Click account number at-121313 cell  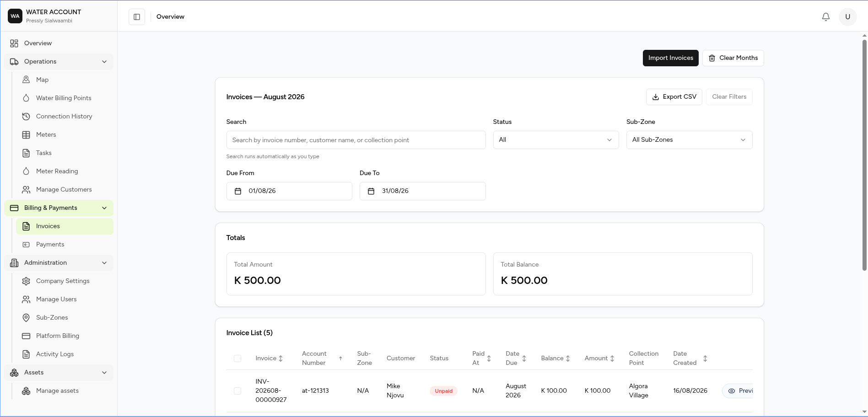[315, 391]
